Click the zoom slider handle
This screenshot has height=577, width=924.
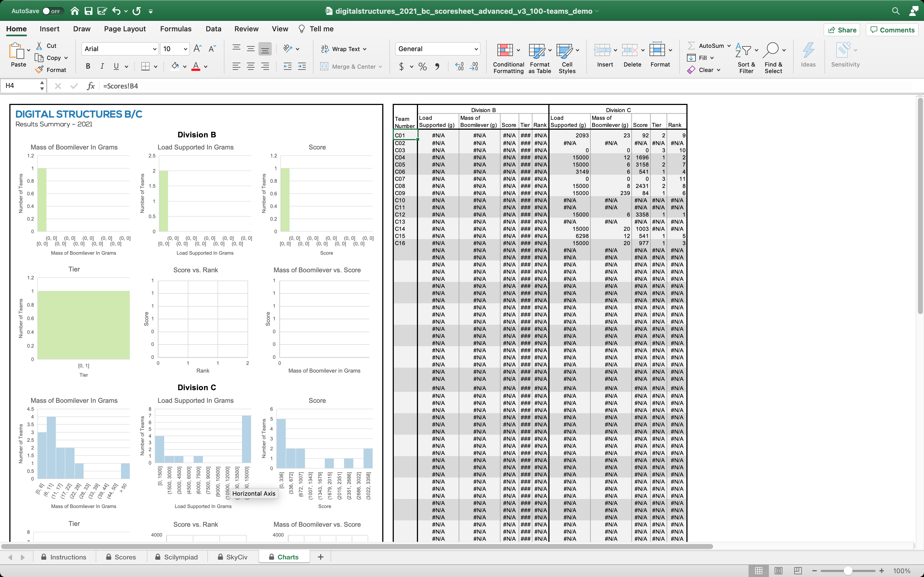click(848, 570)
